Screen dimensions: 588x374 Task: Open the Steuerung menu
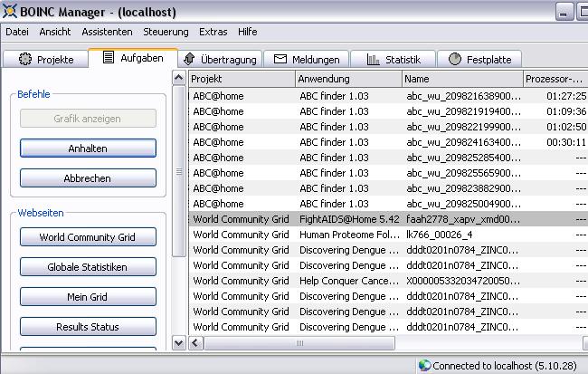[x=166, y=32]
